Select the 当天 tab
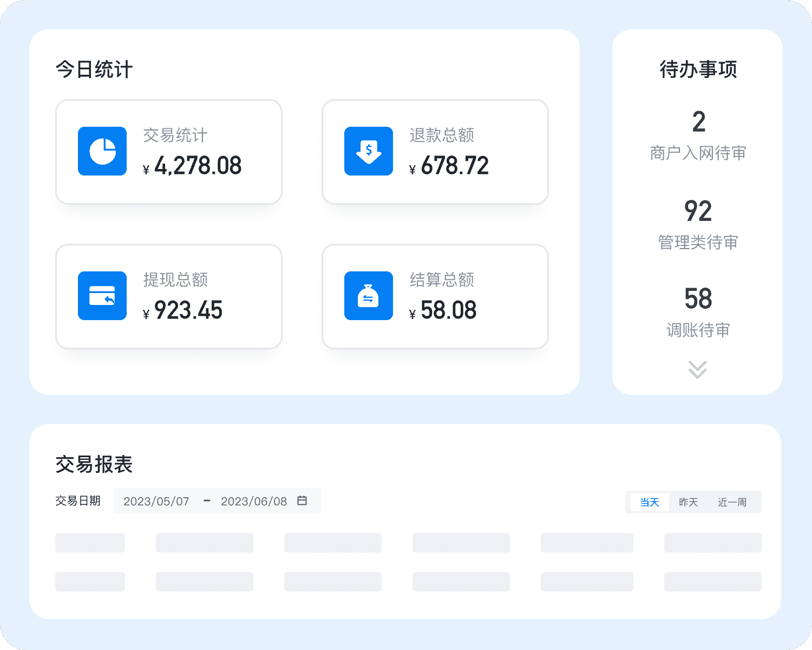The width and height of the screenshot is (812, 650). 650,502
